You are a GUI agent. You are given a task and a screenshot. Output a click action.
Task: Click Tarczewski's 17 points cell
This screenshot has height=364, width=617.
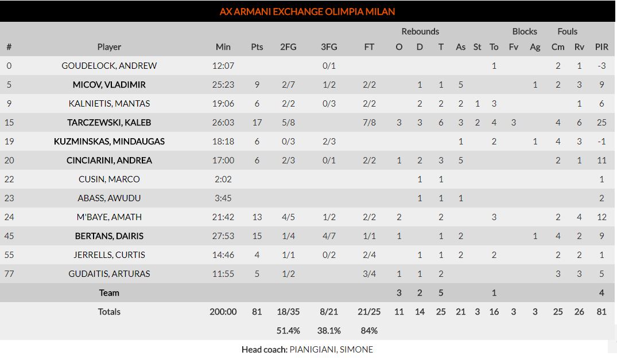coord(257,123)
